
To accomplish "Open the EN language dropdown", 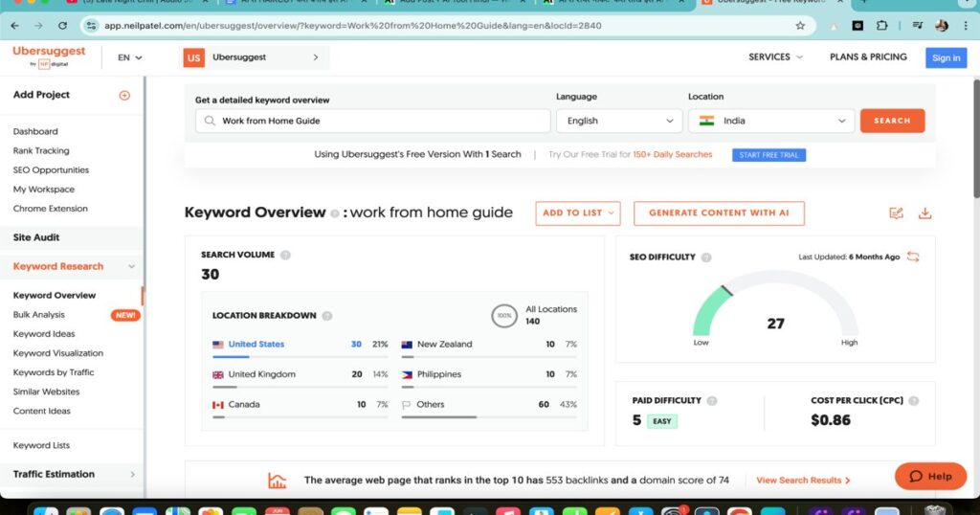I will click(x=130, y=57).
